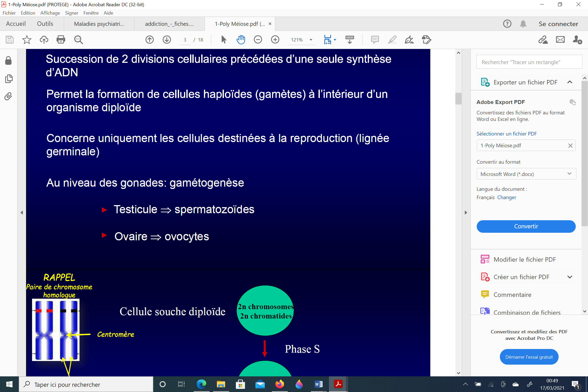The height and width of the screenshot is (392, 588).
Task: Switch to Maladies psychiatri... tab
Action: [x=99, y=24]
